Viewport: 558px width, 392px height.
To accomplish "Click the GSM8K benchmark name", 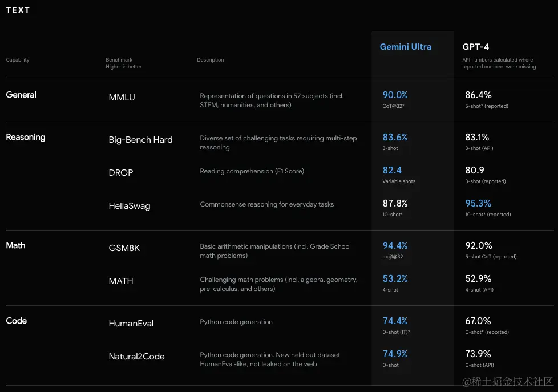I will tap(124, 248).
